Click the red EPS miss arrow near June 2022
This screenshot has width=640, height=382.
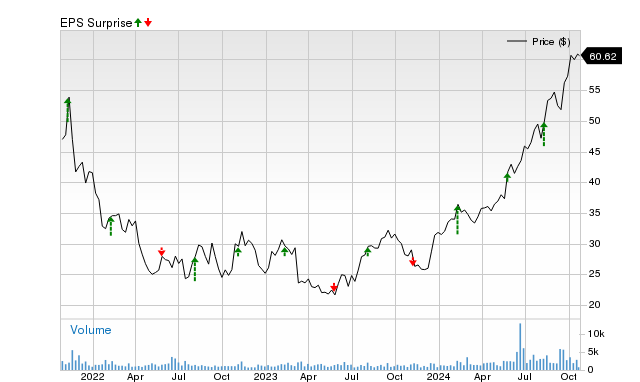[162, 251]
